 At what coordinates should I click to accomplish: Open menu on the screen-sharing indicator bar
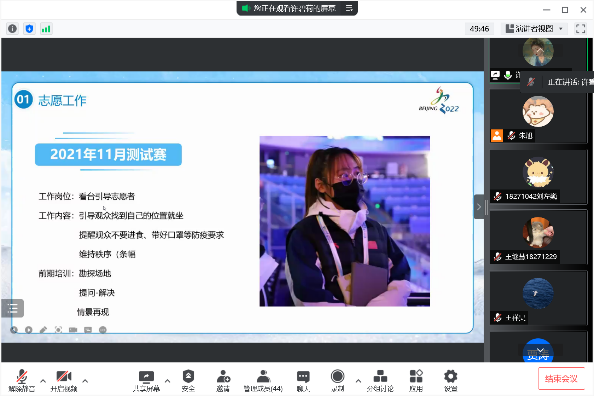[x=349, y=8]
